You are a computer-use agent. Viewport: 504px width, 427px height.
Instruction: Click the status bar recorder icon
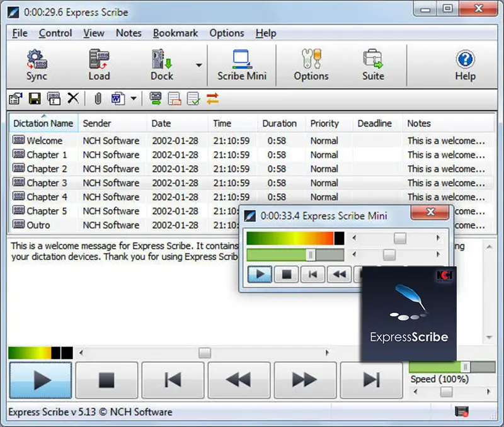coord(462,412)
